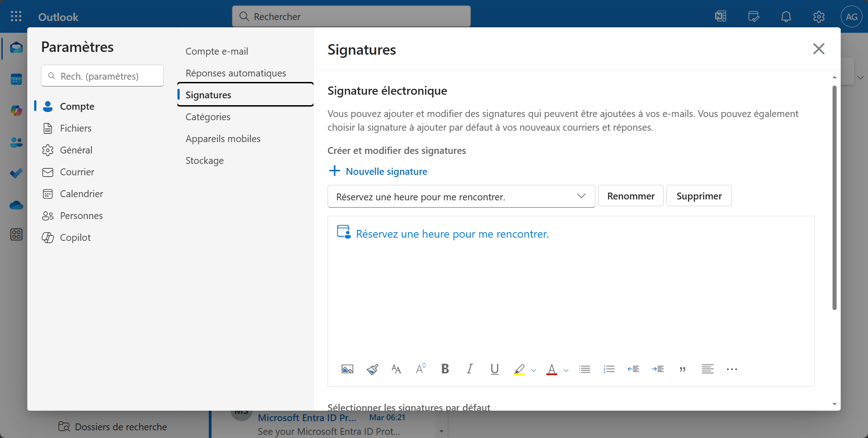Toggle italic text formatting
This screenshot has width=868, height=438.
469,369
